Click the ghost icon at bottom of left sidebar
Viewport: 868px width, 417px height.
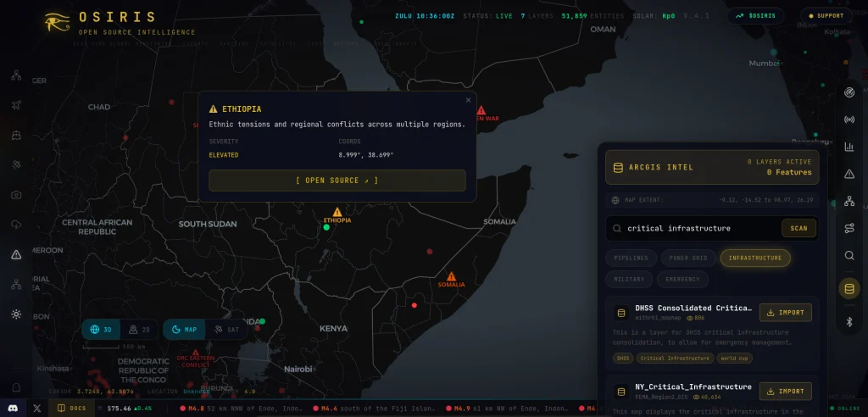16,387
